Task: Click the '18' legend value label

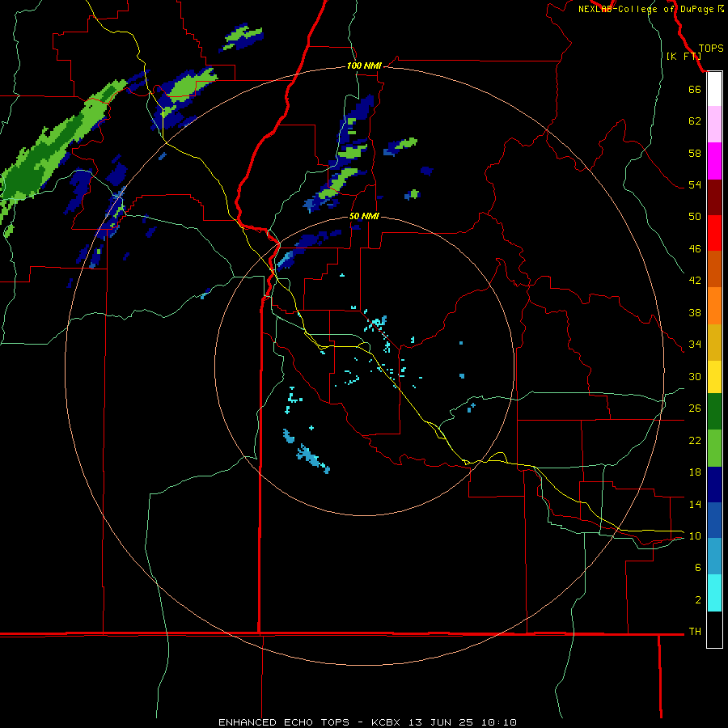Action: [x=695, y=472]
